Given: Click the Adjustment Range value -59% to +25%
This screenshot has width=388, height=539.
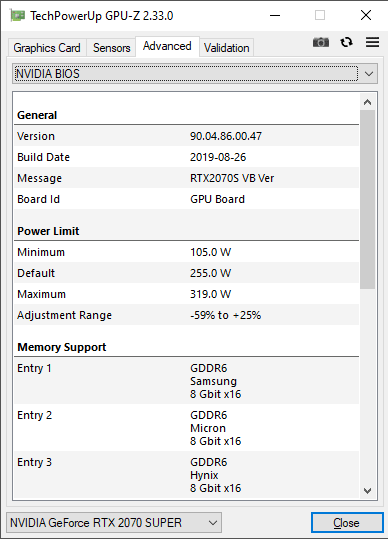Looking at the screenshot, I should click(x=225, y=315).
